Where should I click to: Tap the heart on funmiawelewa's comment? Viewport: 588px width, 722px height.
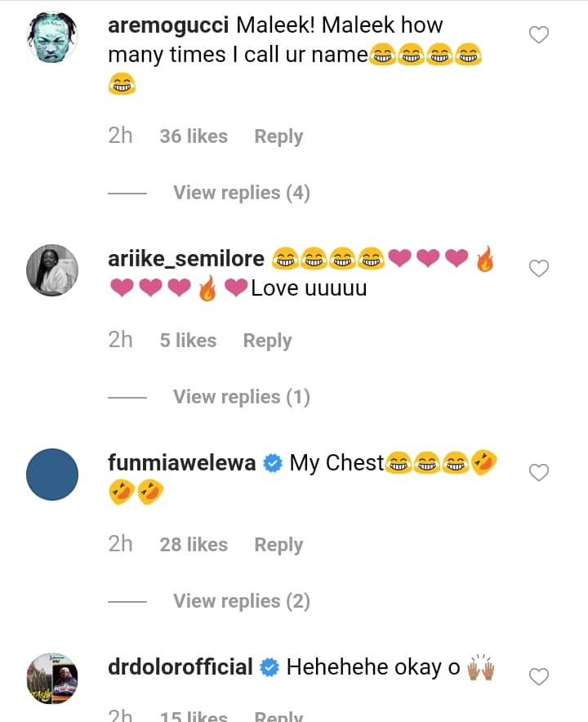(x=539, y=472)
